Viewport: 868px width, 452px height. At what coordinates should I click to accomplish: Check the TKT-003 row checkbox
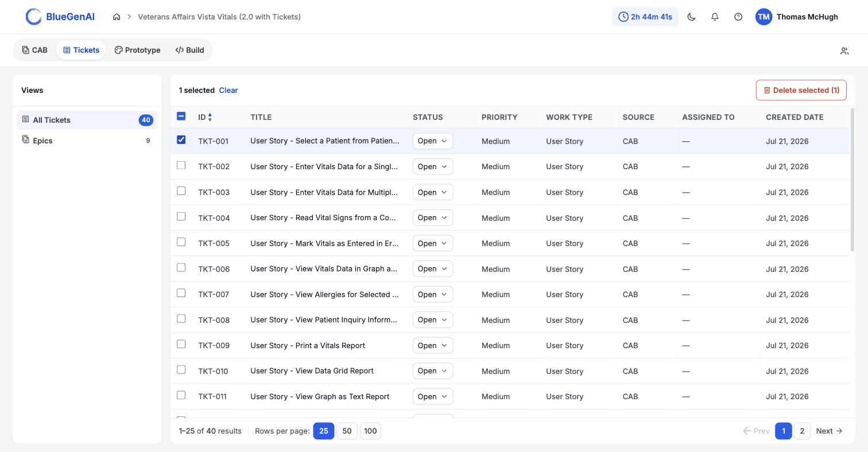click(x=181, y=190)
